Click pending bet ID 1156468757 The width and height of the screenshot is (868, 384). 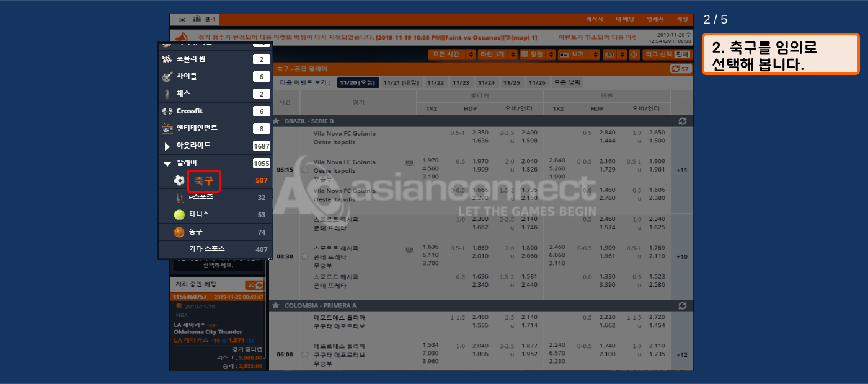[190, 297]
